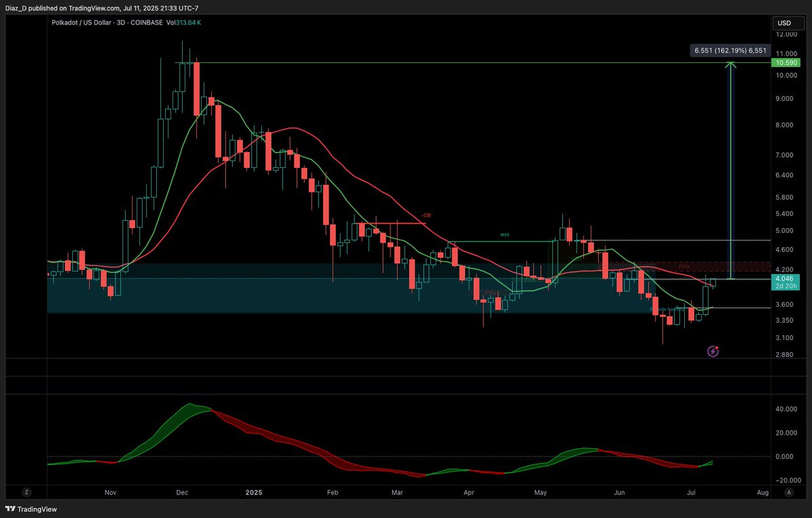Click the 40.000 indicator axis value
812x518 pixels.
click(x=785, y=409)
